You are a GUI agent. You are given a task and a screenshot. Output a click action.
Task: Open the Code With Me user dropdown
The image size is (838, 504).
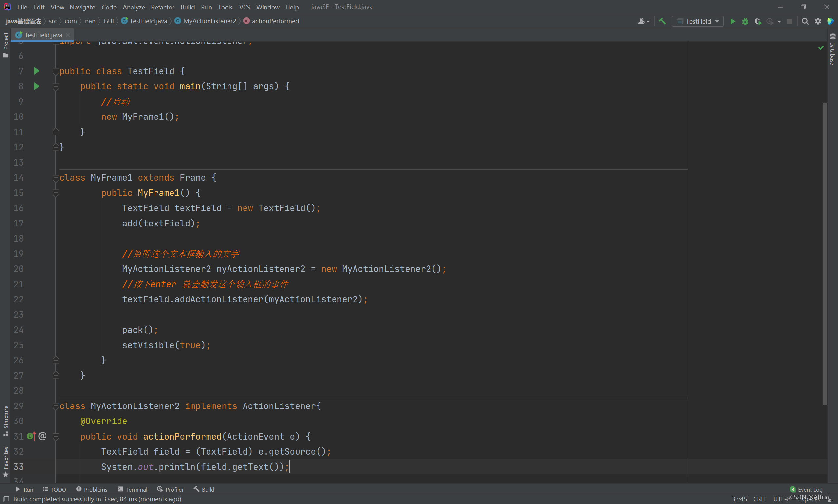[643, 21]
